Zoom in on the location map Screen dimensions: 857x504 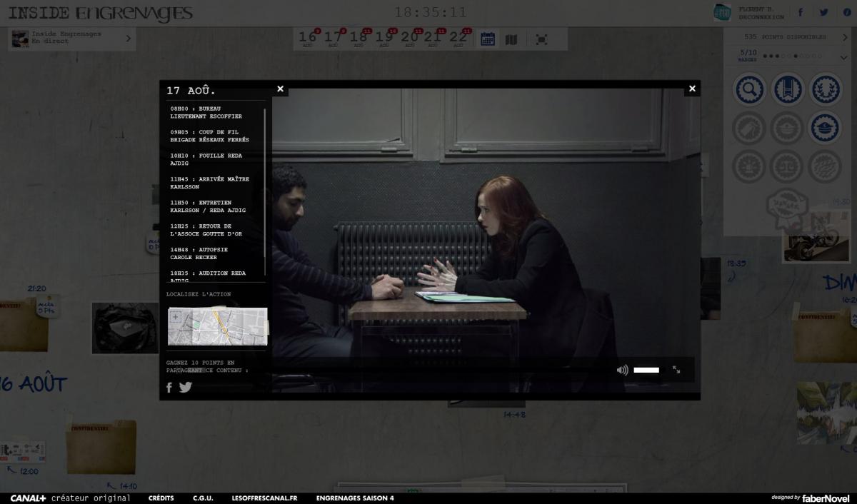[176, 317]
